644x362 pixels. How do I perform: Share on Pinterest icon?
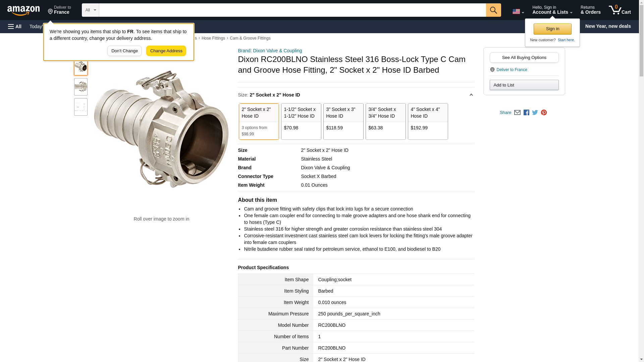click(x=544, y=113)
